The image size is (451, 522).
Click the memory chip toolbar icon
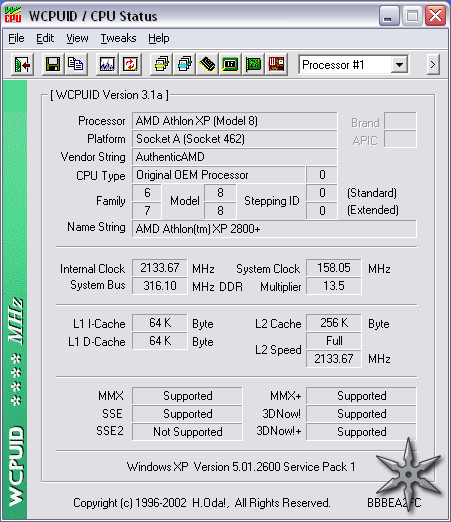coord(207,64)
